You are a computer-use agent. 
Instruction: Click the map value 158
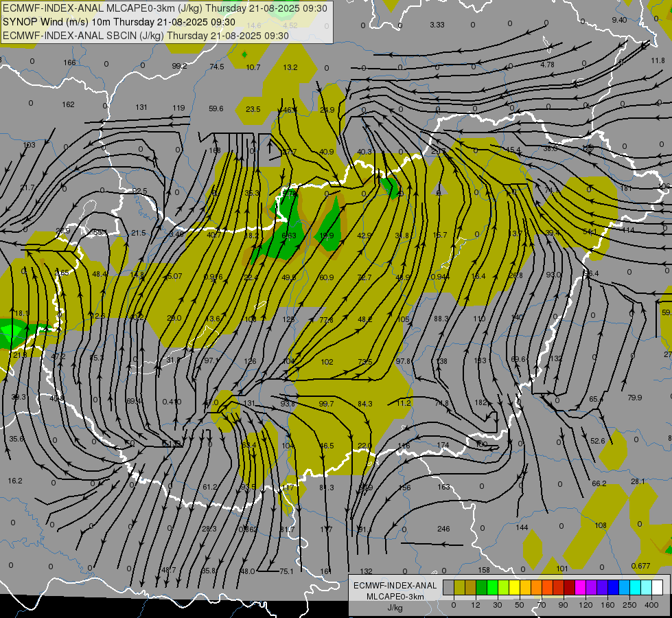coord(484,570)
